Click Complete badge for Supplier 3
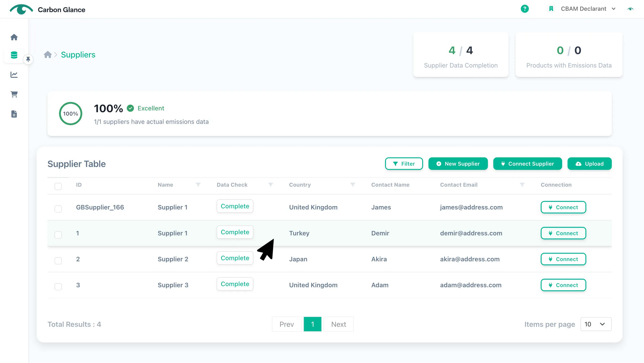 tap(235, 284)
